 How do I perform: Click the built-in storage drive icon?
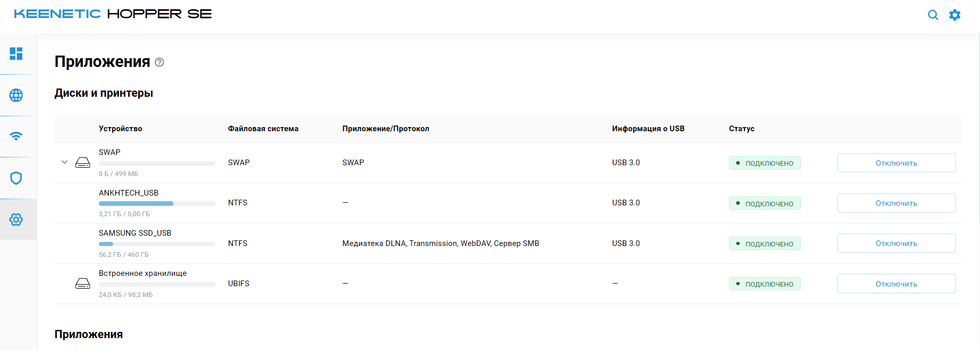click(83, 284)
